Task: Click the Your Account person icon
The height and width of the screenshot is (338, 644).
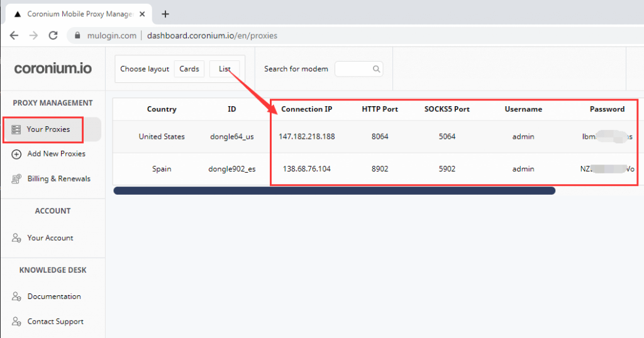Action: (x=16, y=238)
